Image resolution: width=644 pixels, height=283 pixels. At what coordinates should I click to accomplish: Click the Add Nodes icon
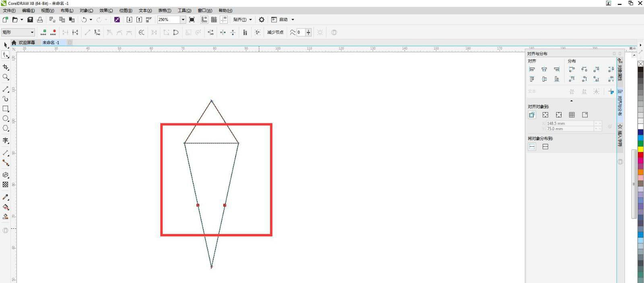43,32
